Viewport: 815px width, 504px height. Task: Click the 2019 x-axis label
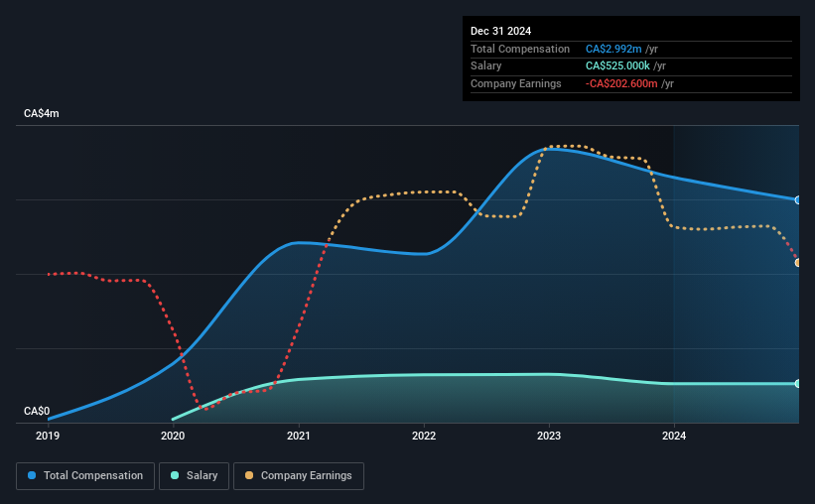[48, 436]
